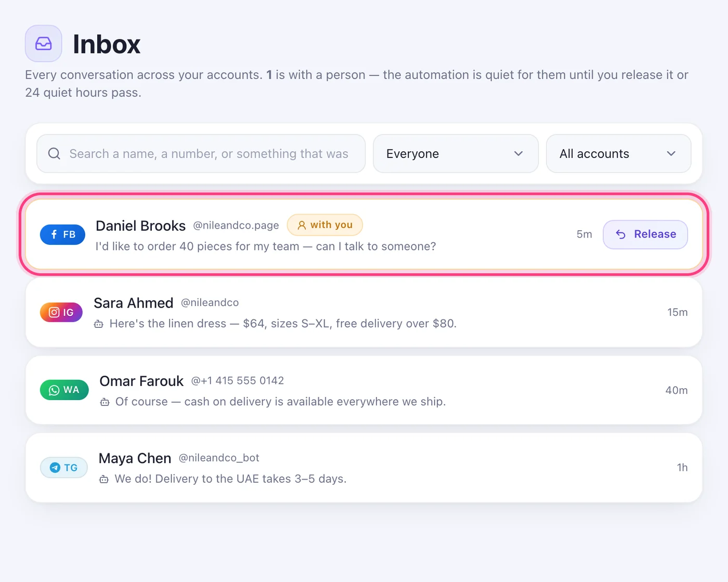Click the UAE delivery message preview
The height and width of the screenshot is (582, 728).
click(230, 479)
